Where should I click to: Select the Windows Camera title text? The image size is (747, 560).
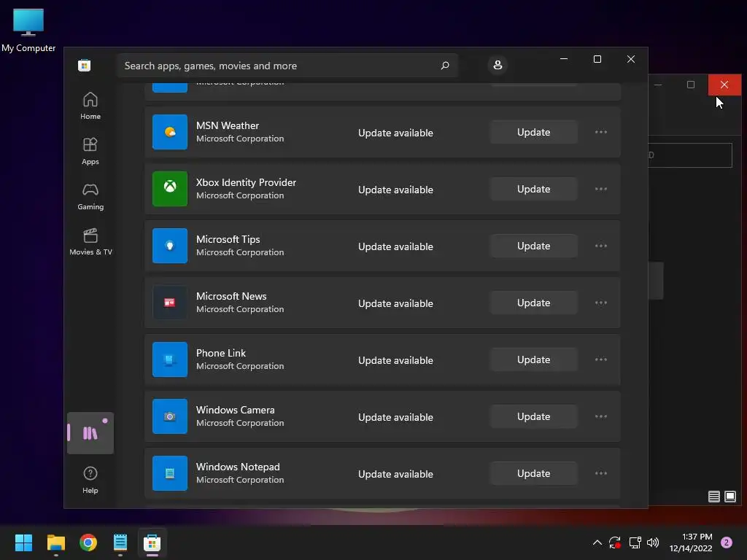click(236, 410)
